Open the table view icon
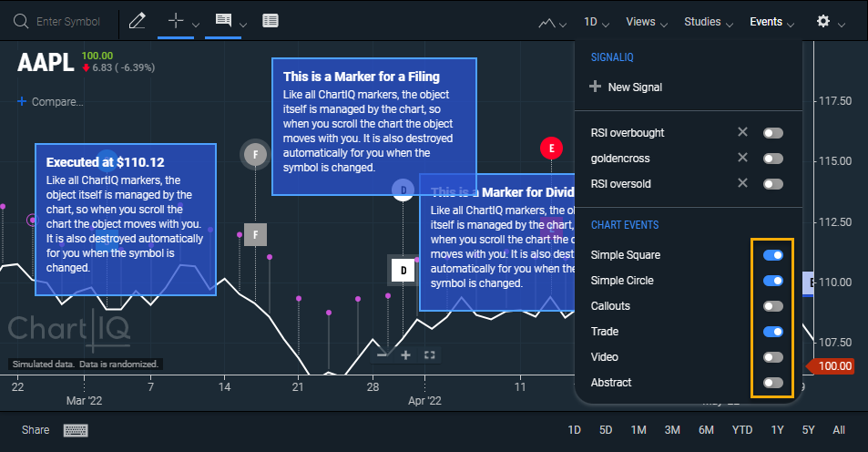The image size is (868, 452). (x=271, y=21)
